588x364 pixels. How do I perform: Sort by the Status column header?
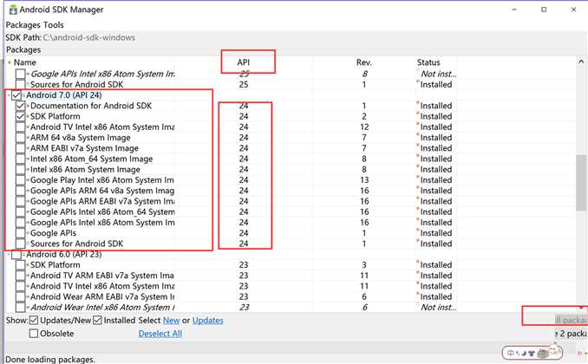(x=428, y=62)
